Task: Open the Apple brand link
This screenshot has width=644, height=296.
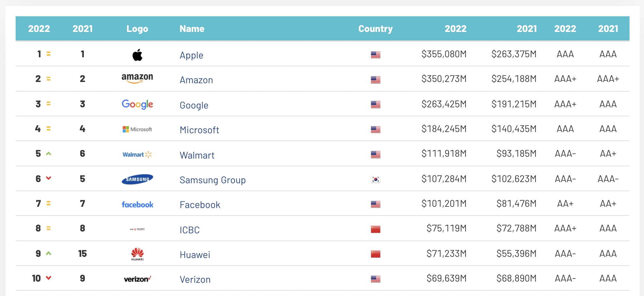Action: [x=191, y=55]
